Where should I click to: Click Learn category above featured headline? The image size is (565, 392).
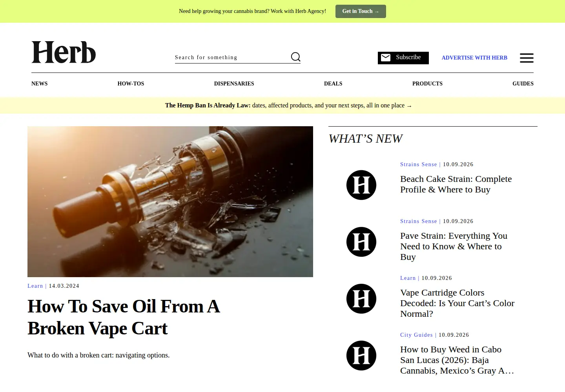point(35,286)
